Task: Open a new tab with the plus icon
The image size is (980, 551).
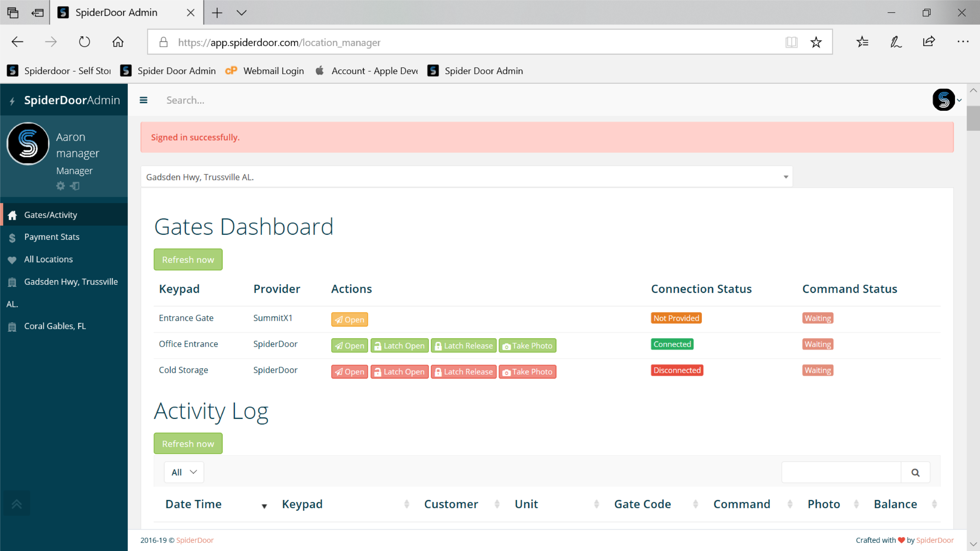Action: coord(217,13)
